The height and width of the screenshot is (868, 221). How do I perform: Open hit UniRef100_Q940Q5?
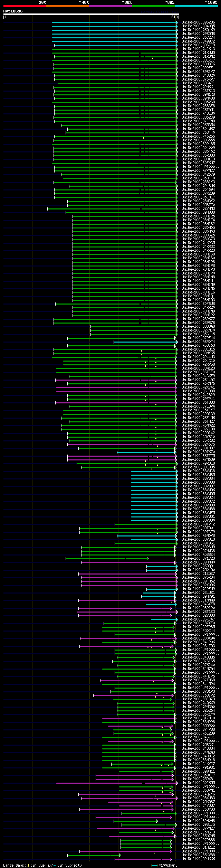click(x=198, y=26)
